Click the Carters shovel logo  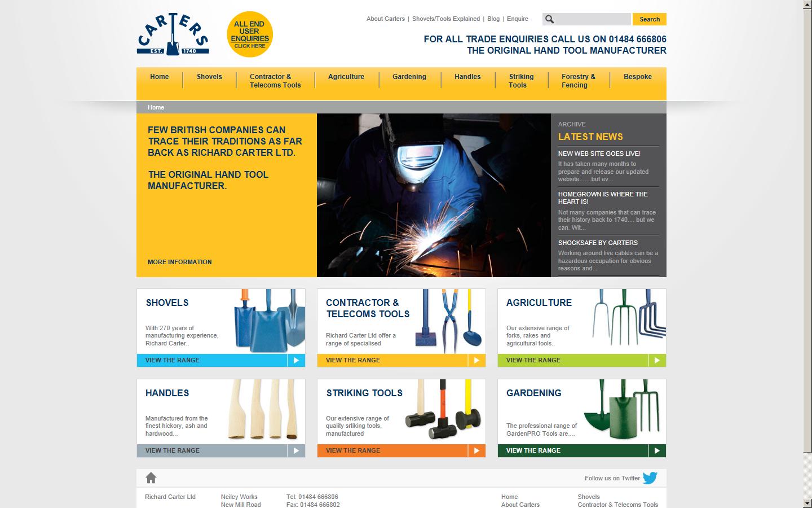(172, 33)
